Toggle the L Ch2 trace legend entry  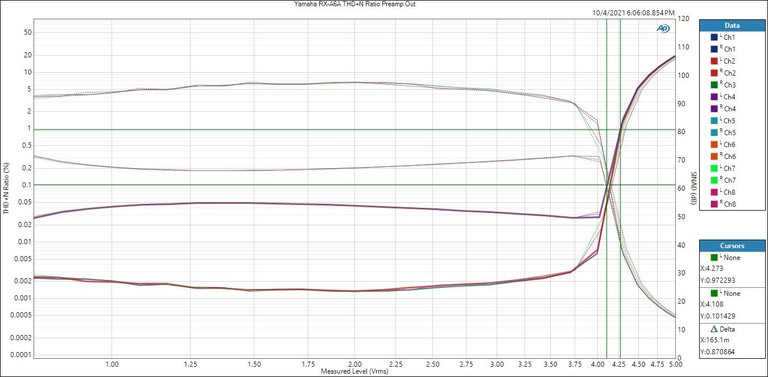[723, 61]
